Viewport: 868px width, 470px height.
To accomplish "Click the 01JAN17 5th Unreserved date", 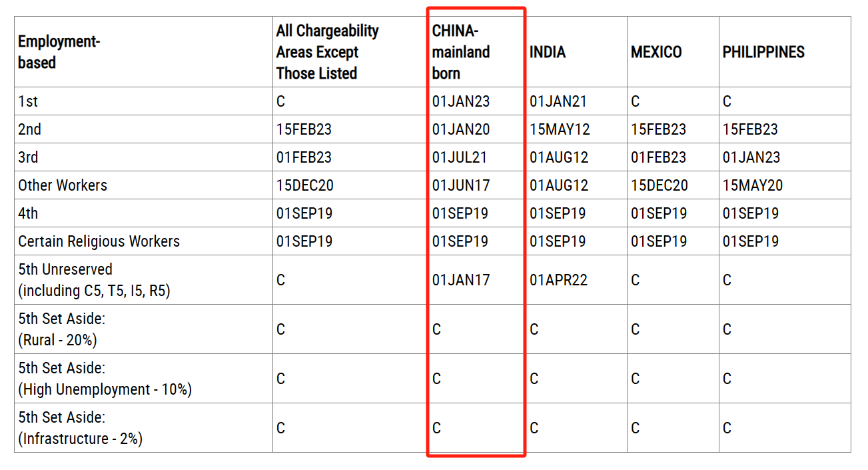I will pyautogui.click(x=461, y=280).
